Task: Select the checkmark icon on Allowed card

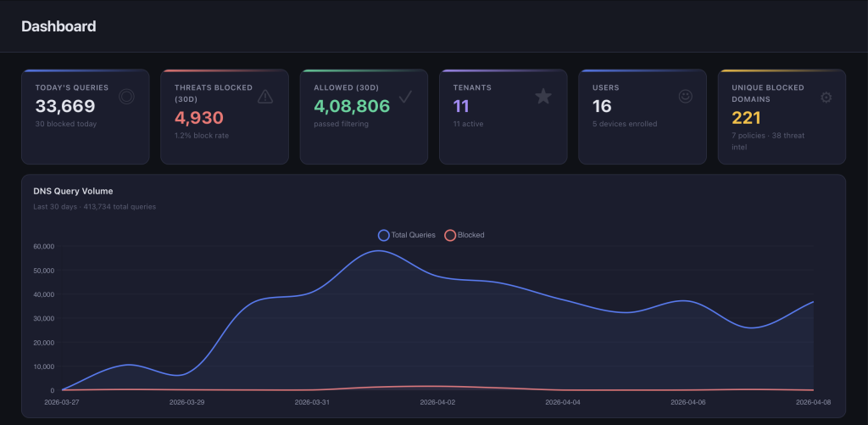Action: tap(405, 97)
